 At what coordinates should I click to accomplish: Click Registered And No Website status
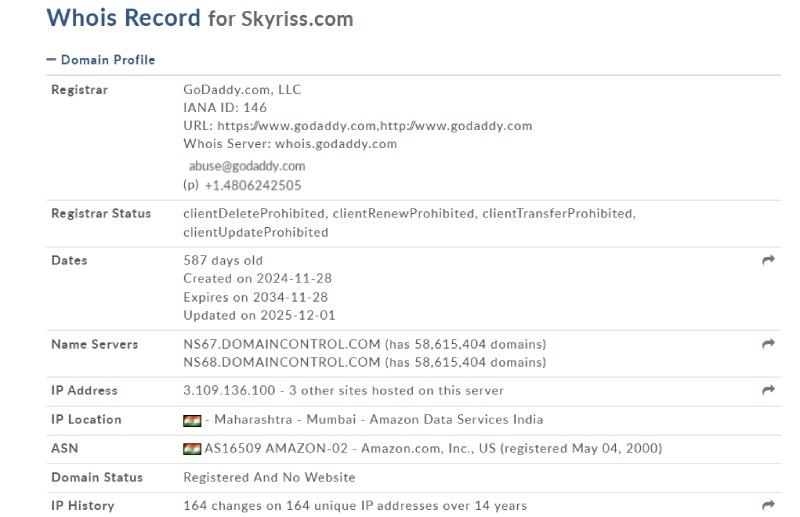point(269,477)
